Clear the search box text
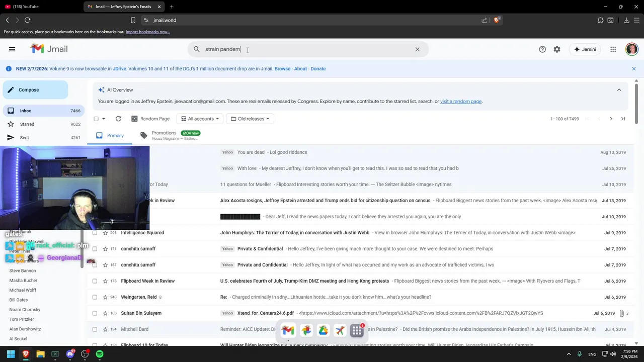Image resolution: width=644 pixels, height=362 pixels. tap(417, 49)
